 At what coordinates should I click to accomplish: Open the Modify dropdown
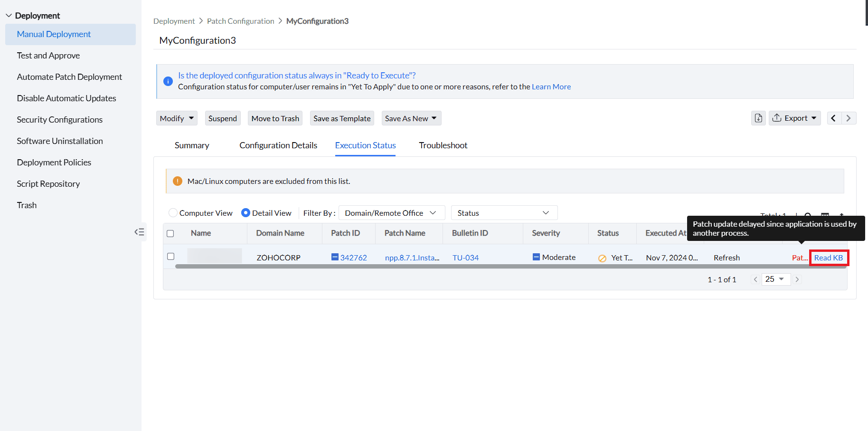click(177, 118)
